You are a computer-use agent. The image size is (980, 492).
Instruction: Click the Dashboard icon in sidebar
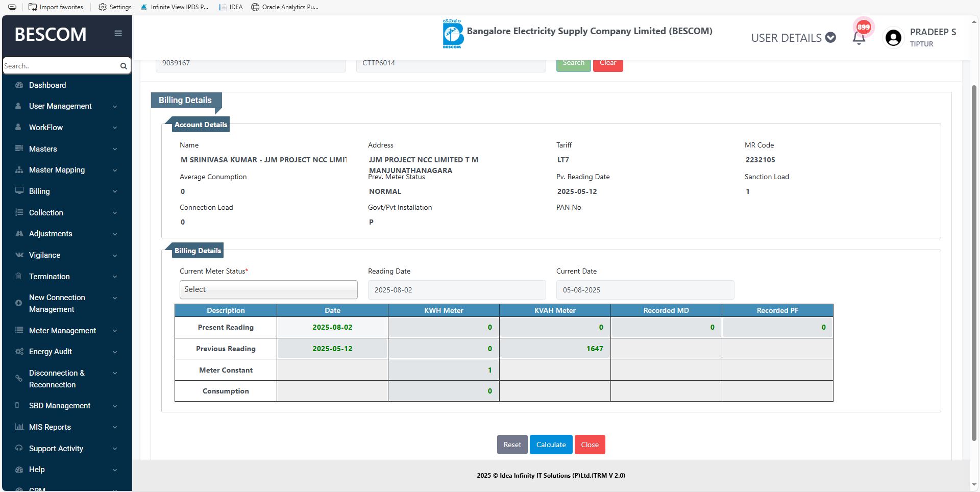[x=19, y=85]
